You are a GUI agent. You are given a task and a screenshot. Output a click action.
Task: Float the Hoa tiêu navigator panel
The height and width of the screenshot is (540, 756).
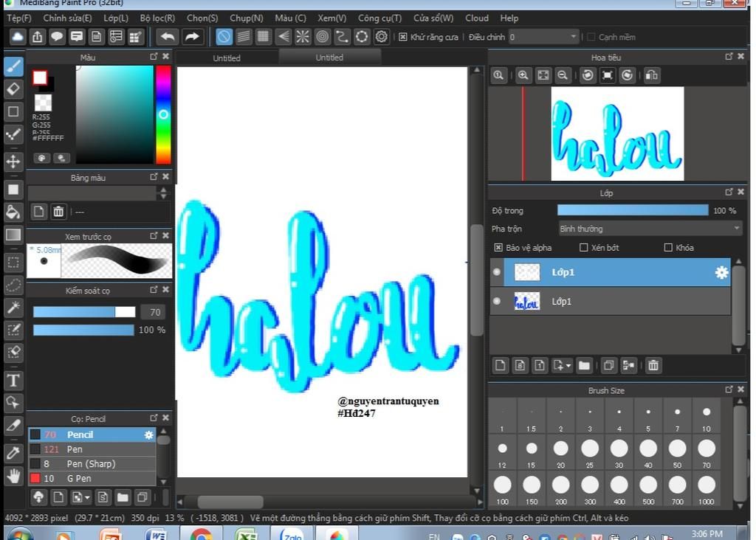tap(729, 56)
